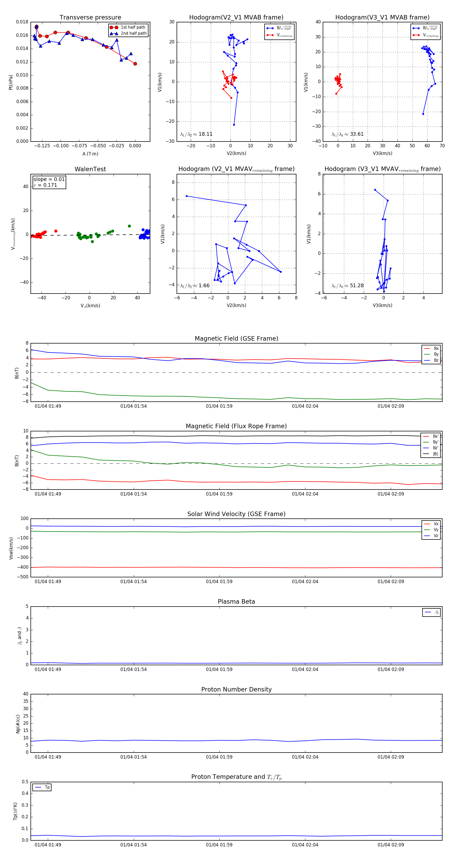Click '01/04 02:09' tick under Proton Temperature plot
The height and width of the screenshot is (868, 473).
tap(390, 845)
